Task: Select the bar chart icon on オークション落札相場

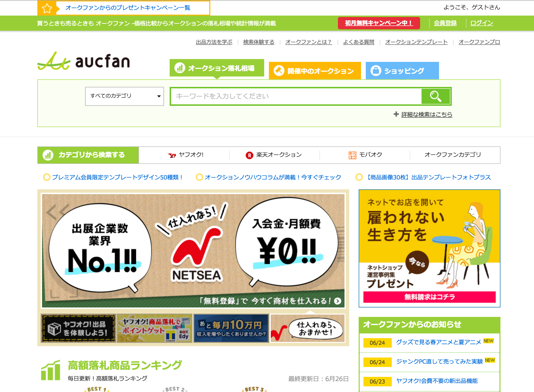Action: click(x=180, y=68)
